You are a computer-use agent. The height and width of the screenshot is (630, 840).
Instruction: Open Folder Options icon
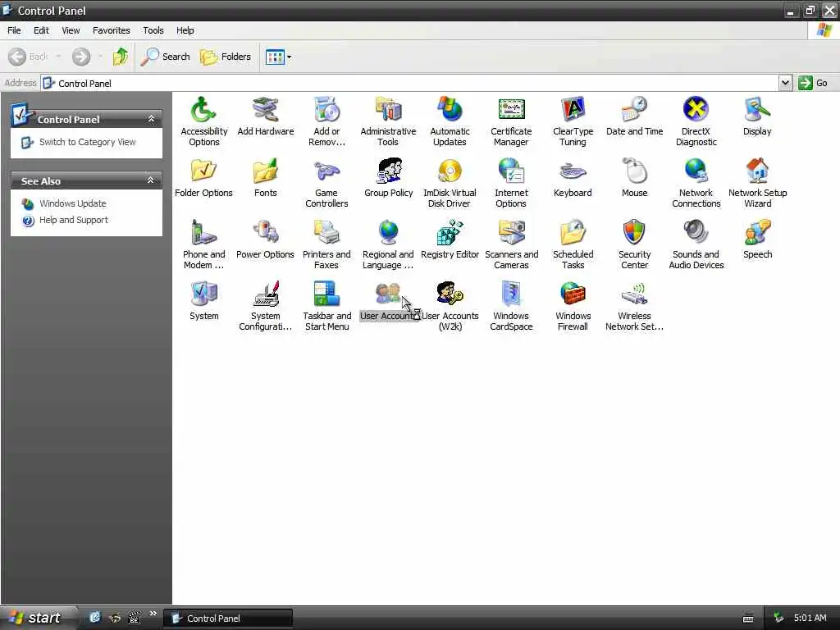click(x=203, y=171)
